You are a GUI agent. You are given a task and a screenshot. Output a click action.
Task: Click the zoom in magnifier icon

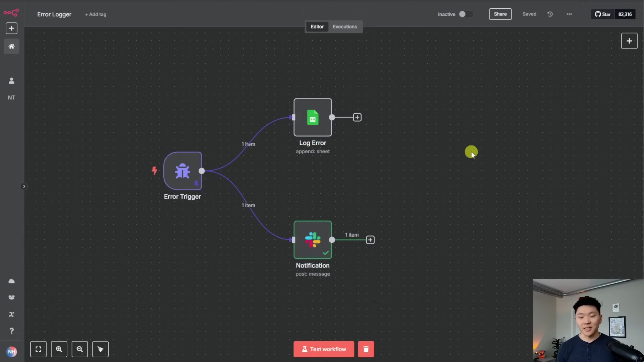click(x=59, y=349)
